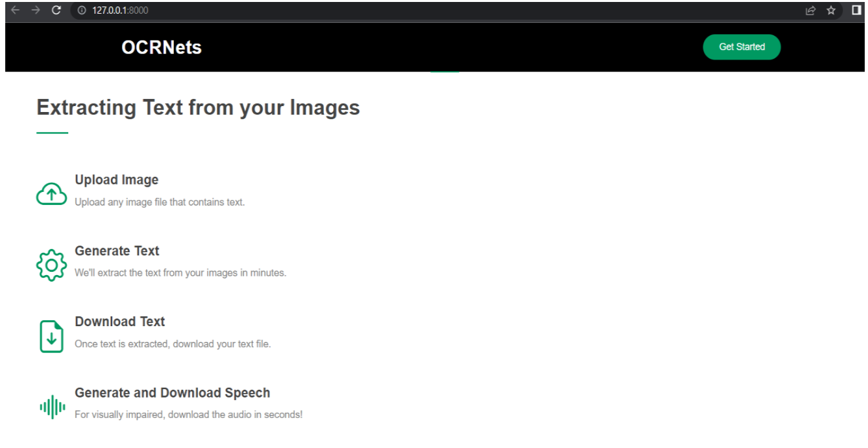The image size is (868, 448).
Task: Open the browser share icon
Action: click(x=810, y=10)
